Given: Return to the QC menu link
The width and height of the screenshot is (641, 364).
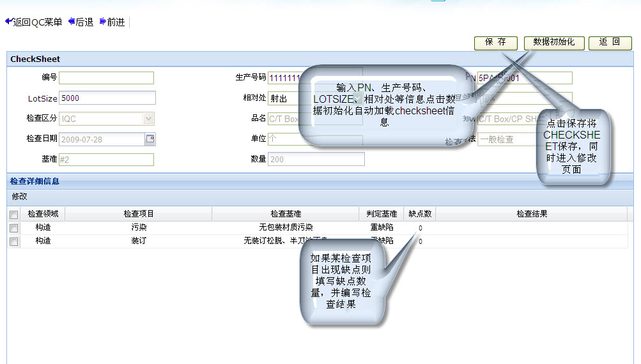Looking at the screenshot, I should coord(37,22).
